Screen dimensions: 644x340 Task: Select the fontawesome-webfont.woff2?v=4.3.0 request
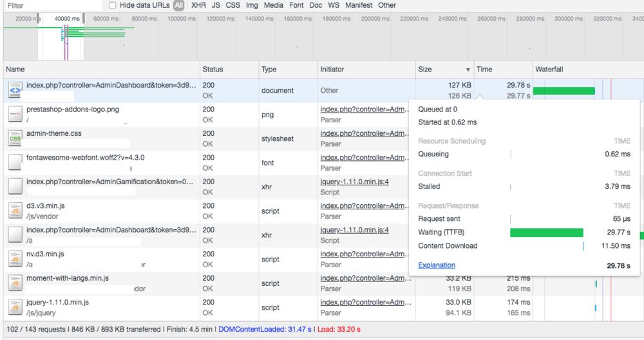[x=86, y=158]
